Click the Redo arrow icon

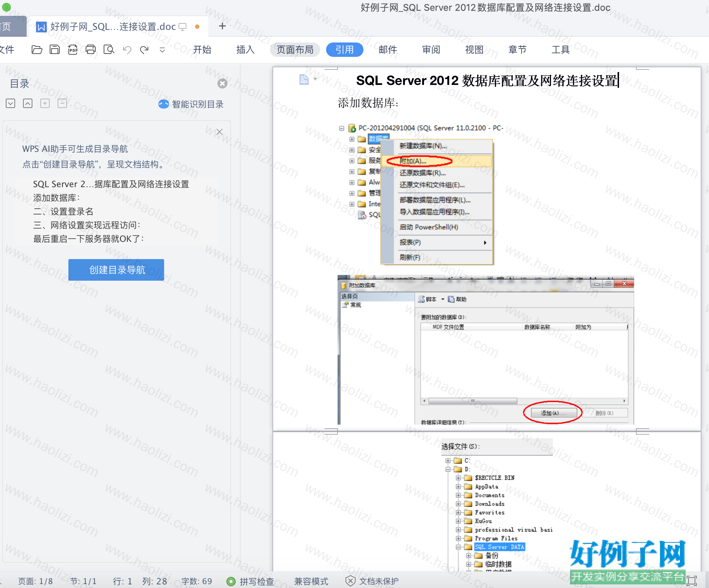coord(144,50)
